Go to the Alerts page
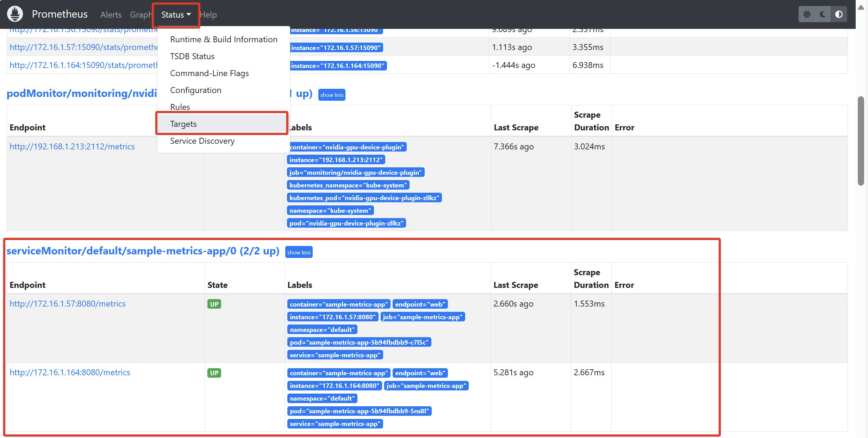This screenshot has width=868, height=438. [111, 15]
